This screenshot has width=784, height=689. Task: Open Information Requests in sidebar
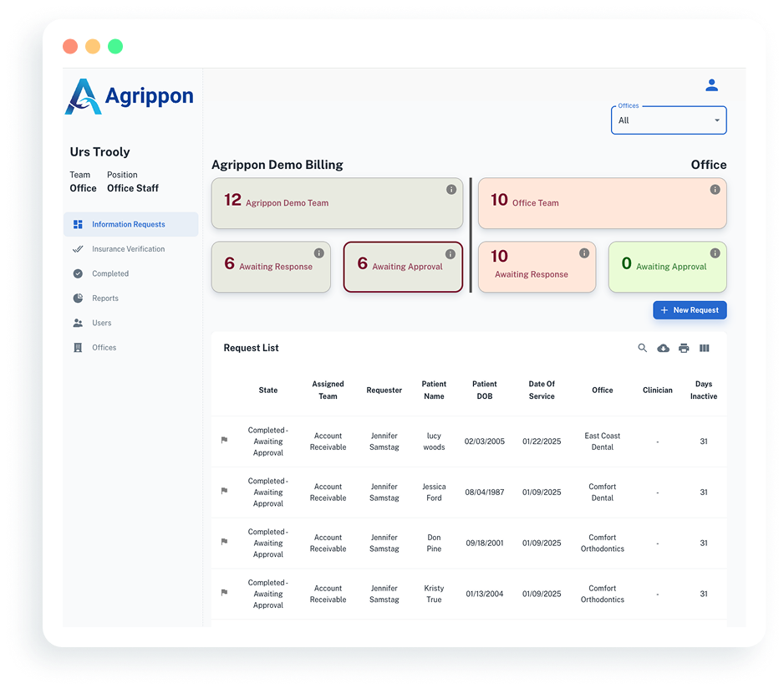pyautogui.click(x=131, y=224)
